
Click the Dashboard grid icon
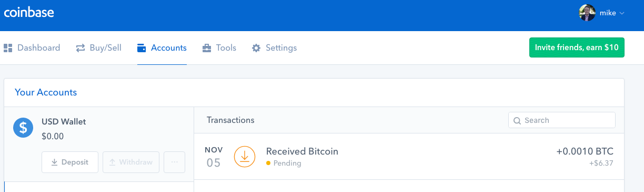(x=8, y=48)
